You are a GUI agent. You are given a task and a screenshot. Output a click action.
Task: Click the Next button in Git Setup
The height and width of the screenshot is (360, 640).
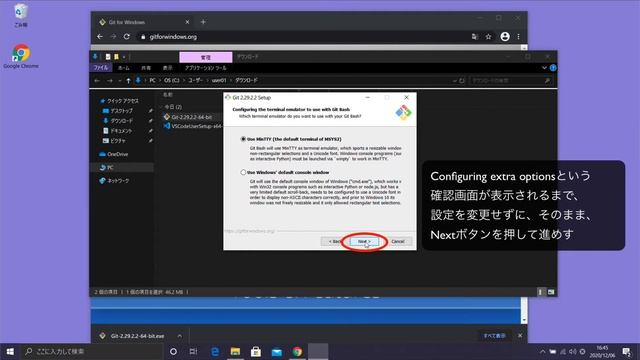364,242
